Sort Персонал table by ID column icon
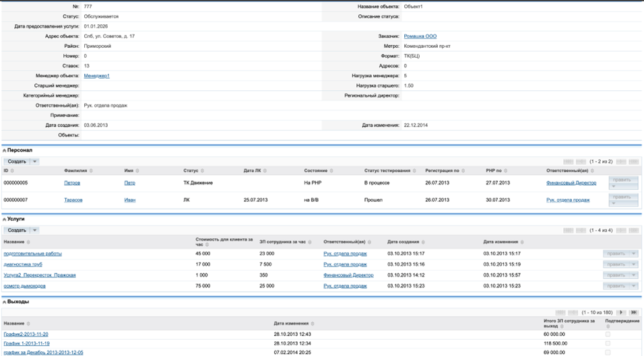Screen dimensions: 644x356 point(11,171)
